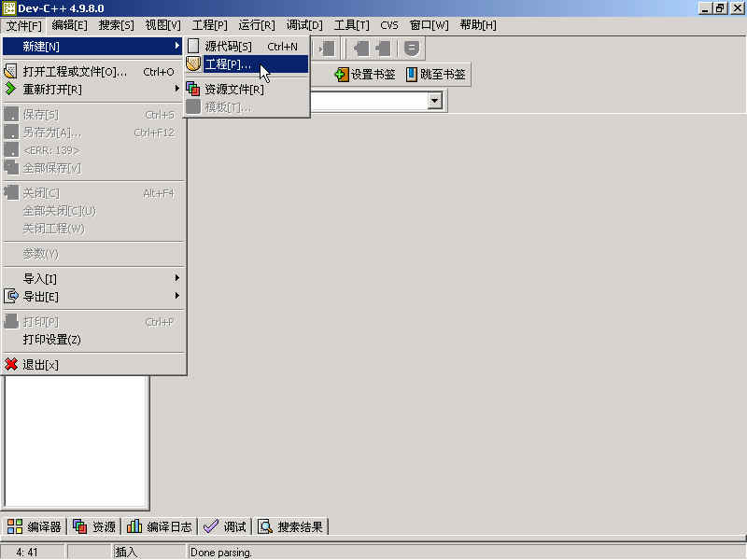Image resolution: width=747 pixels, height=560 pixels.
Task: Switch to the 资源 resources tab
Action: pyautogui.click(x=94, y=526)
